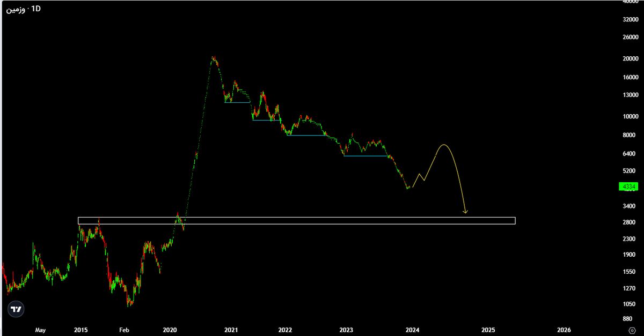Image resolution: width=644 pixels, height=336 pixels.
Task: Click the yellow projection arrowhead
Action: click(465, 212)
